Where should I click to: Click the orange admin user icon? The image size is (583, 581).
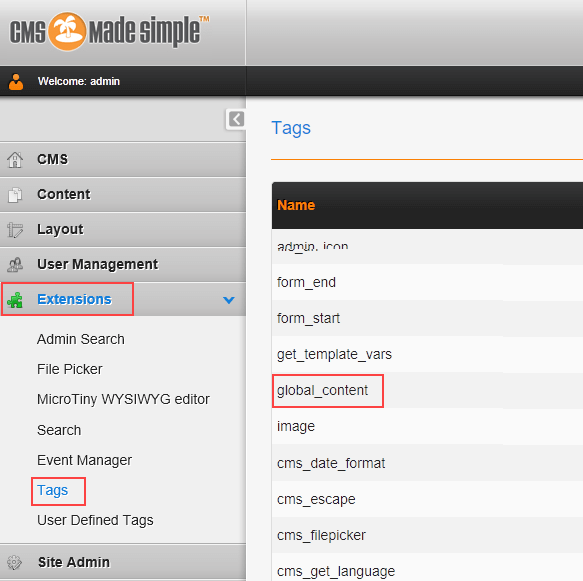coord(16,81)
